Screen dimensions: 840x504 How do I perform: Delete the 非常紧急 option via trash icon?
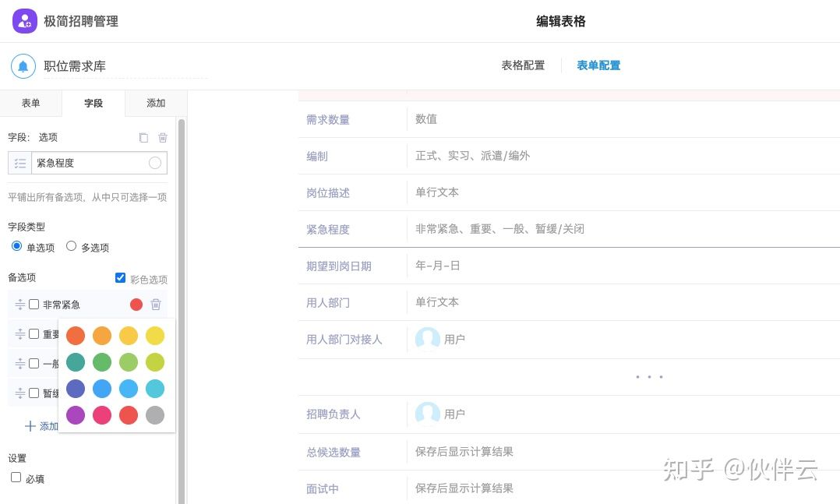[156, 305]
